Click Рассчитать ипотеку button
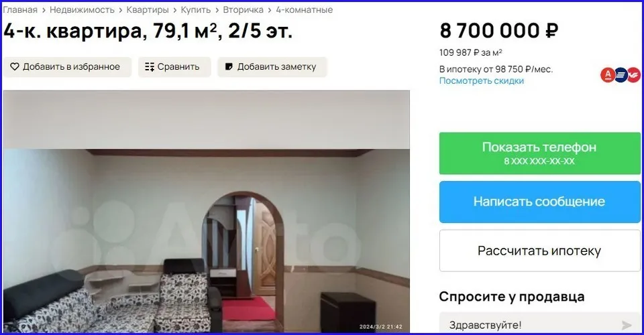 click(x=539, y=251)
